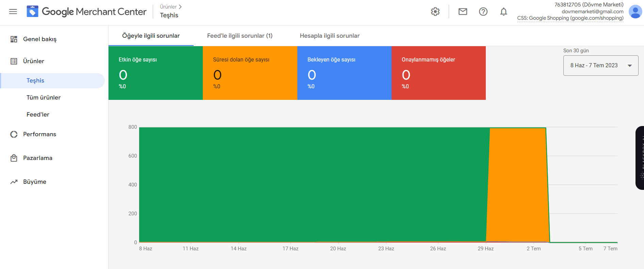The image size is (644, 269).
Task: Open the notifications bell icon
Action: 503,12
